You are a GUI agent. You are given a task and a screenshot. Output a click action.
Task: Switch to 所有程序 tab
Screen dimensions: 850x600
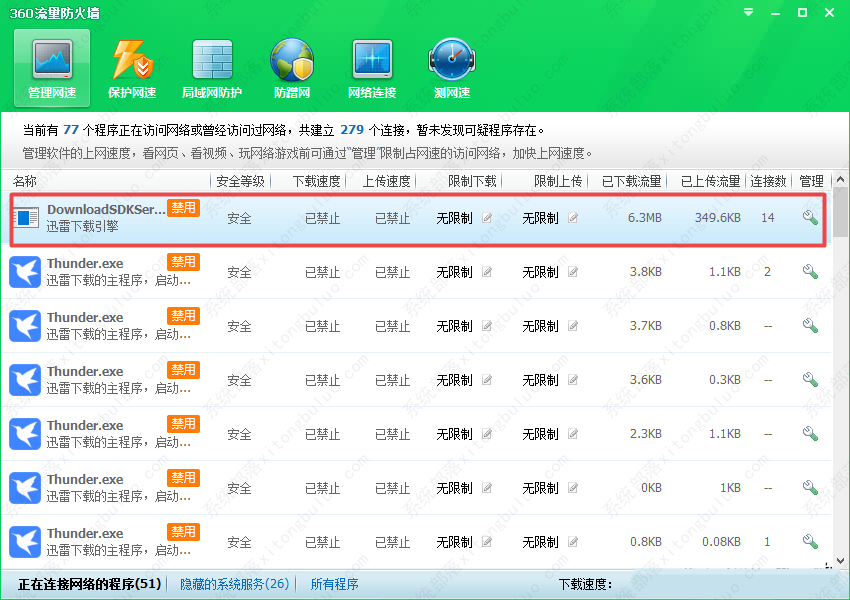[334, 584]
